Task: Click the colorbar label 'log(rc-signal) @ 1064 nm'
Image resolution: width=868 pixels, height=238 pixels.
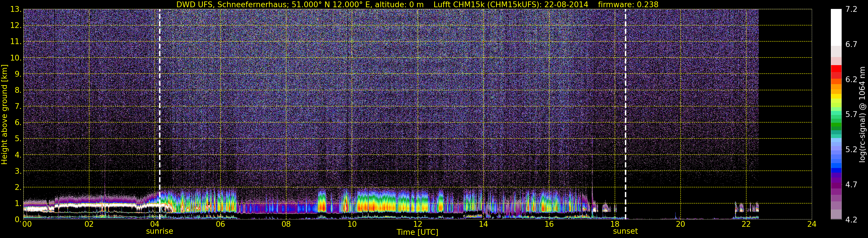Action: click(x=862, y=114)
